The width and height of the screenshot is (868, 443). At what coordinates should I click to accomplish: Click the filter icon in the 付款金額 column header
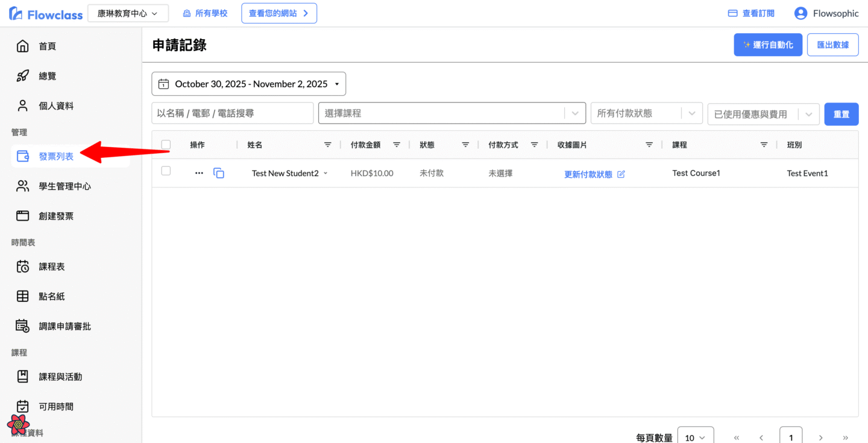point(397,145)
